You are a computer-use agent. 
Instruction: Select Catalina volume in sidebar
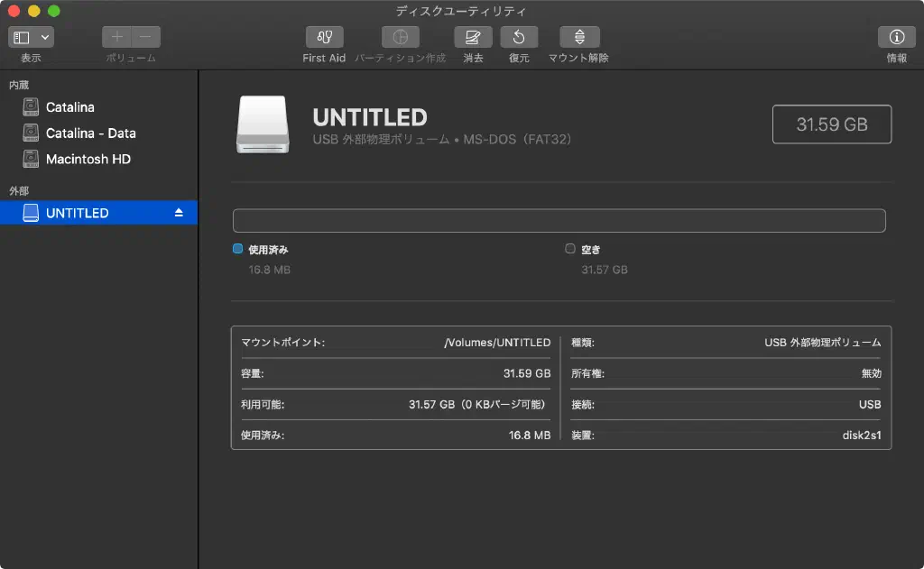coord(69,107)
